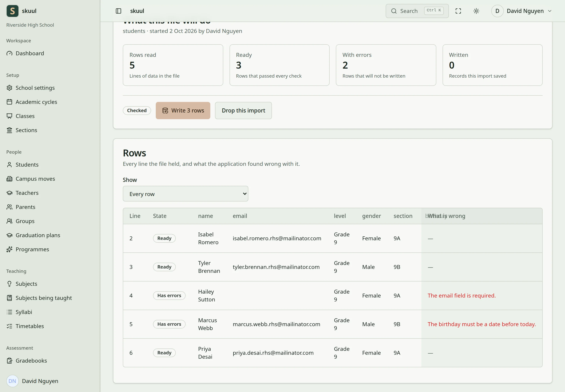Click the D avatar in header
565x392 pixels.
point(497,11)
